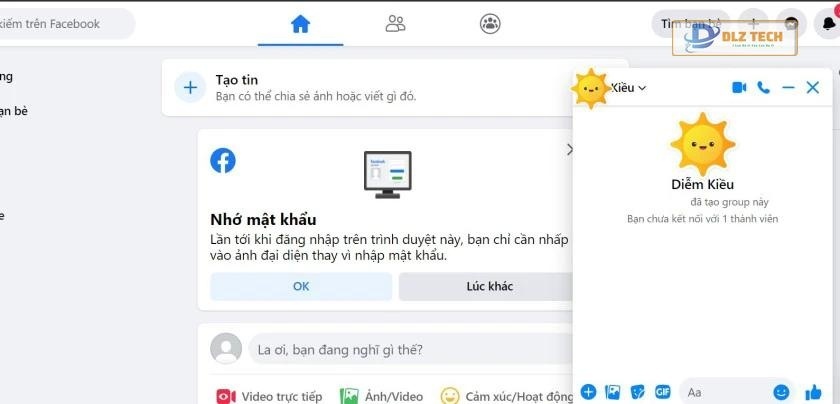
Task: Click the Tạo tin plus button
Action: 190,87
